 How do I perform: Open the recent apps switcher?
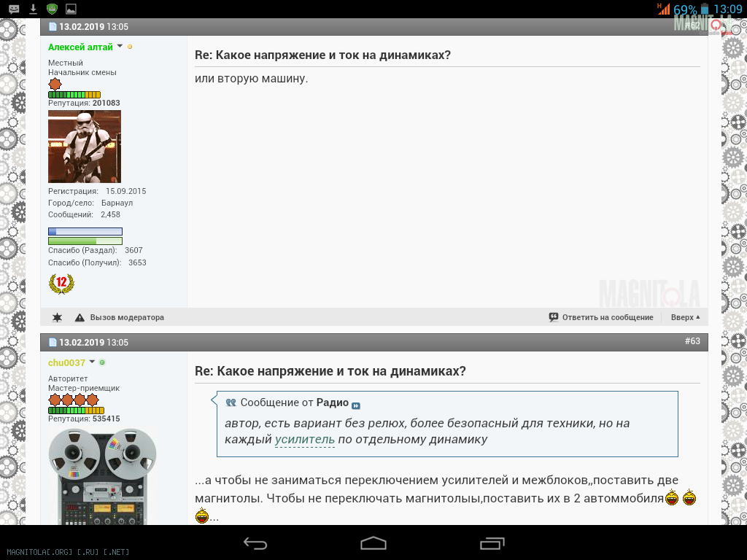(x=492, y=543)
